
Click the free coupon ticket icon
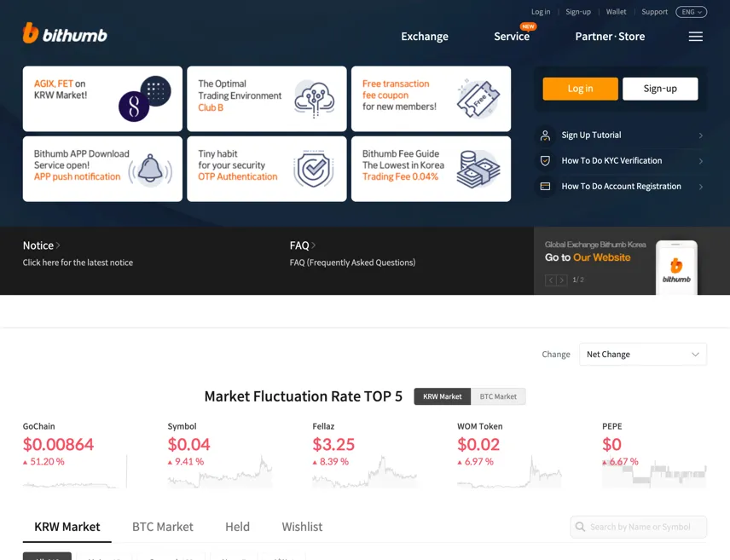point(478,99)
